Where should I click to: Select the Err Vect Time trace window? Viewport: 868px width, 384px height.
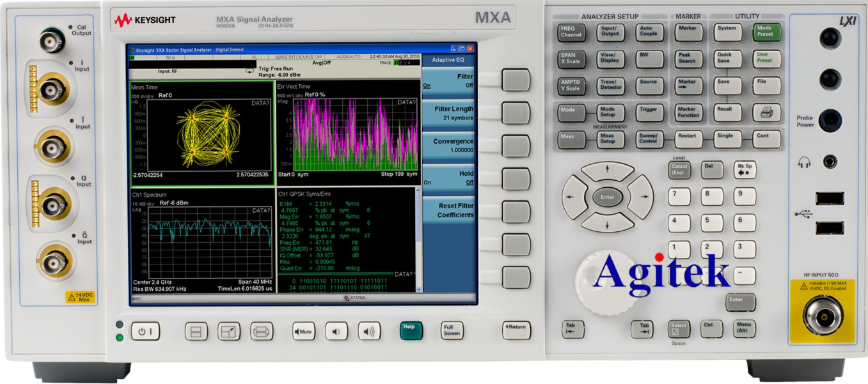coord(347,133)
